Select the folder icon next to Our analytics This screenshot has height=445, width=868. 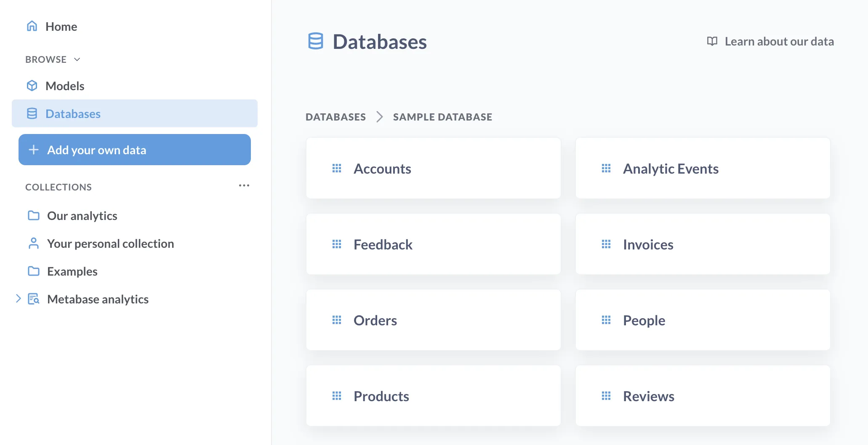tap(34, 215)
